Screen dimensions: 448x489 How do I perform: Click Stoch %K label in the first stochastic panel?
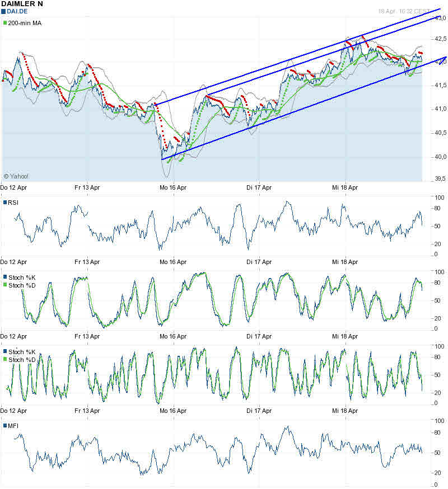pos(22,278)
